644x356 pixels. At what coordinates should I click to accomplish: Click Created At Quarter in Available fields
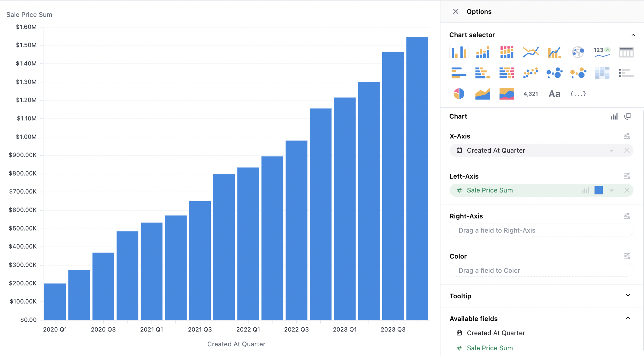point(496,333)
